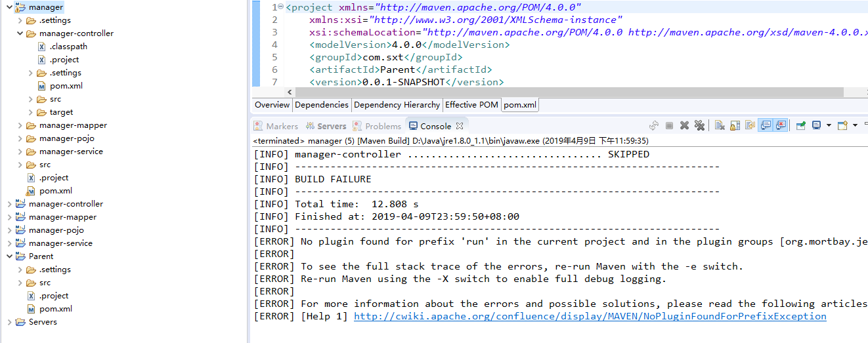
Task: Pin the current console
Action: [x=800, y=126]
